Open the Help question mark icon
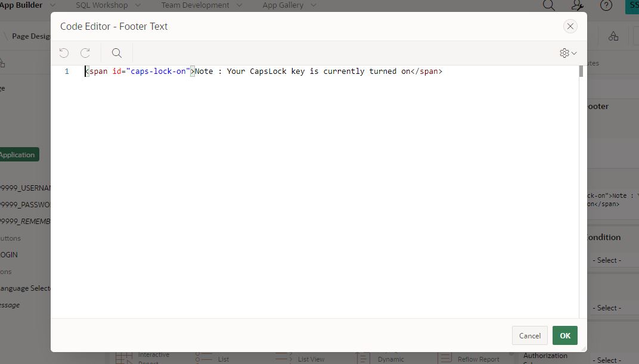 606,5
